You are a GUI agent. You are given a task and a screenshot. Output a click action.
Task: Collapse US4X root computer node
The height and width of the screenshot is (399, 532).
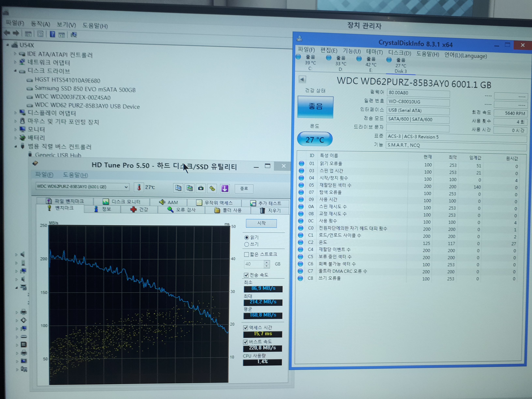click(8, 45)
